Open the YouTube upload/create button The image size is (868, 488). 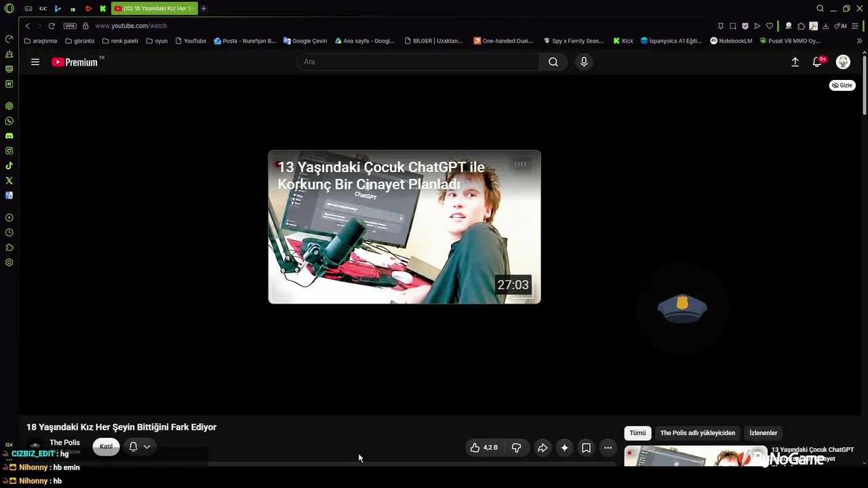795,62
